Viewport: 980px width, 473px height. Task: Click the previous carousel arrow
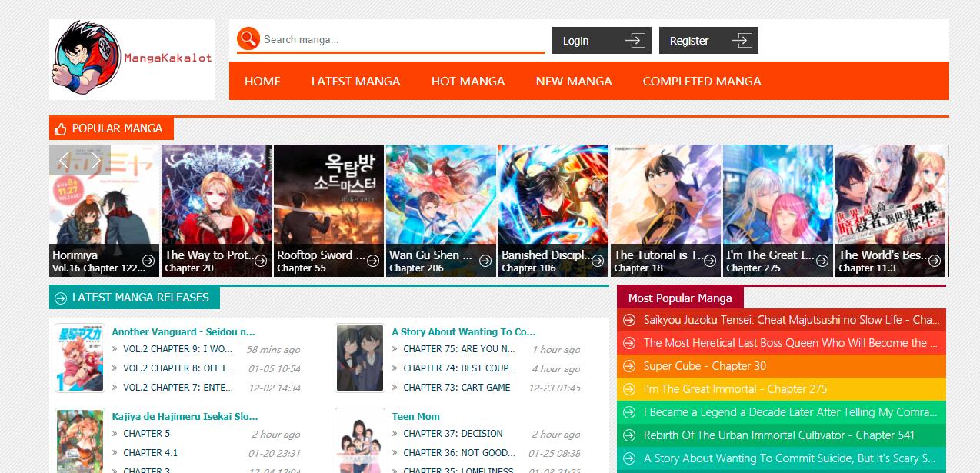click(65, 160)
